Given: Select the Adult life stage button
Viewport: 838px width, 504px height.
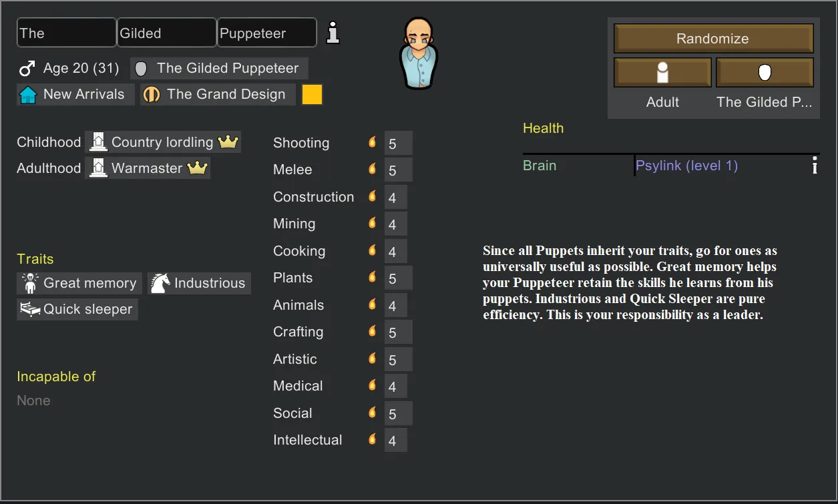Looking at the screenshot, I should tap(662, 72).
